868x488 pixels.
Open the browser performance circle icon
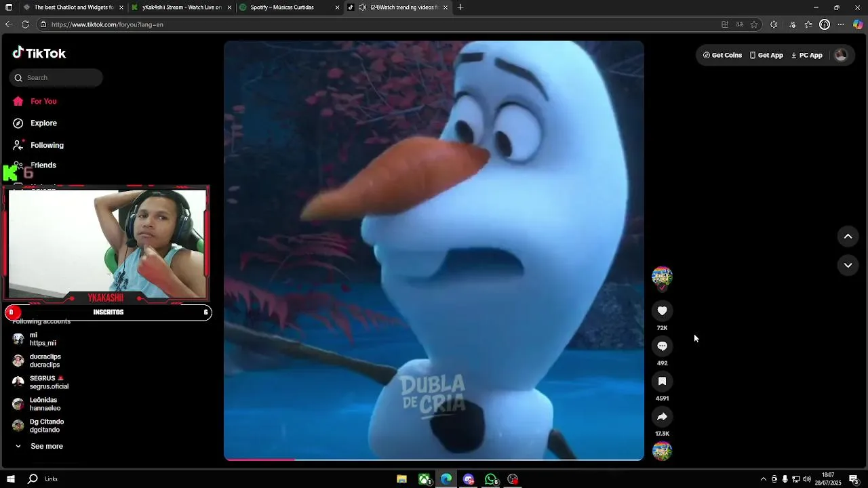tap(825, 24)
